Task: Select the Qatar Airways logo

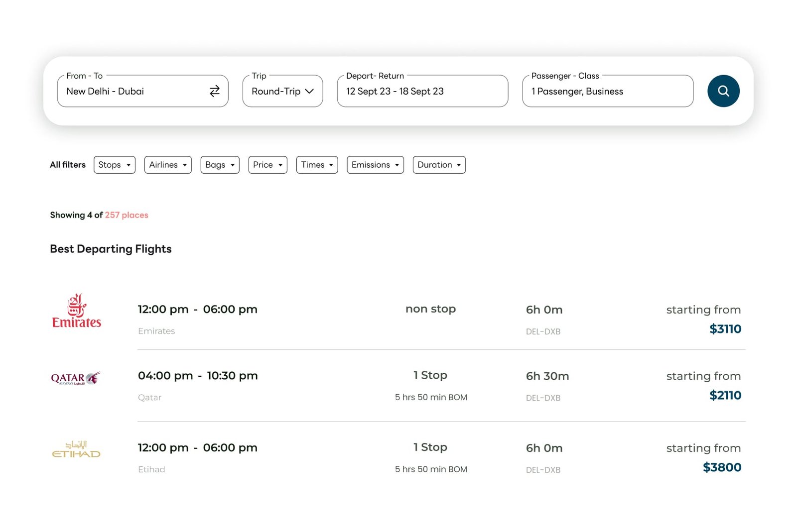Action: (76, 378)
